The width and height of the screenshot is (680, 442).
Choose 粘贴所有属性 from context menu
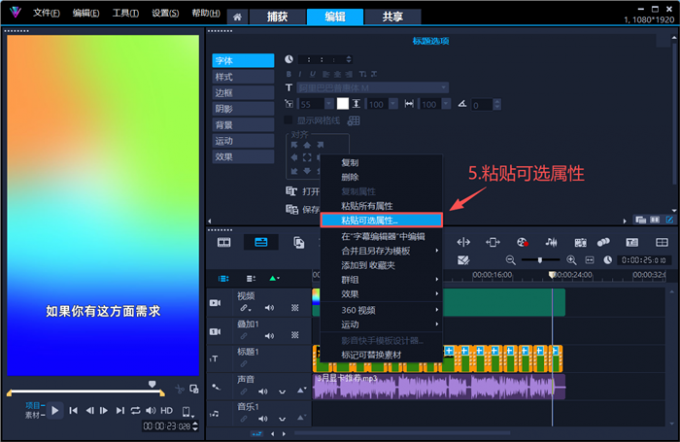(381, 206)
